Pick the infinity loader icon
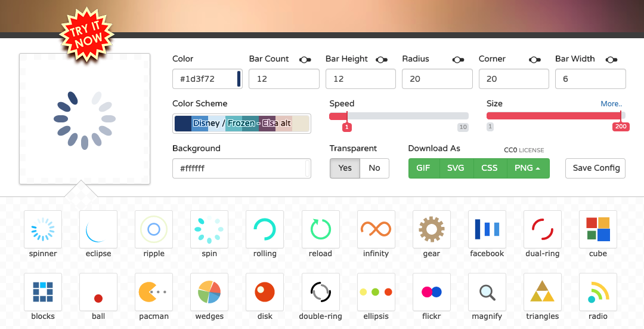The image size is (644, 329). tap(376, 229)
